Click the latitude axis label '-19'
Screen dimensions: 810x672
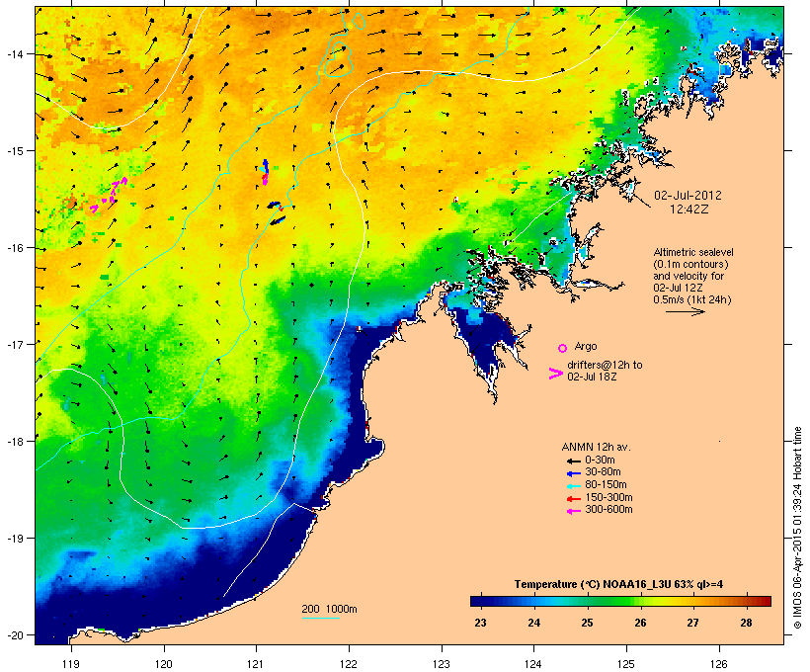click(x=15, y=539)
